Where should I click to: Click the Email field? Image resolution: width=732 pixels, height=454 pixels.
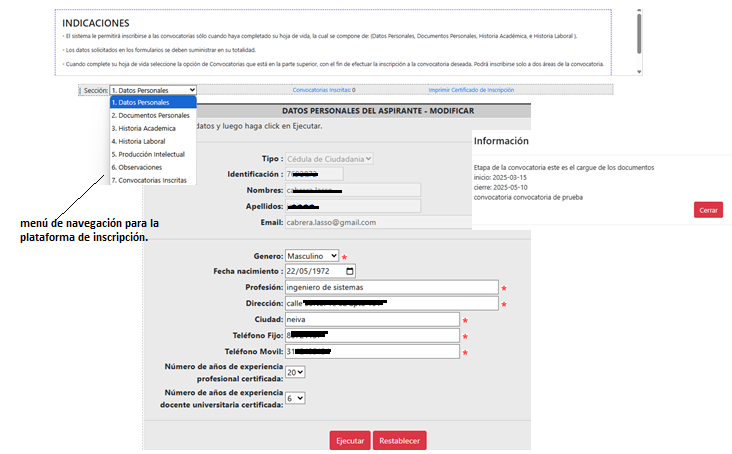352,222
